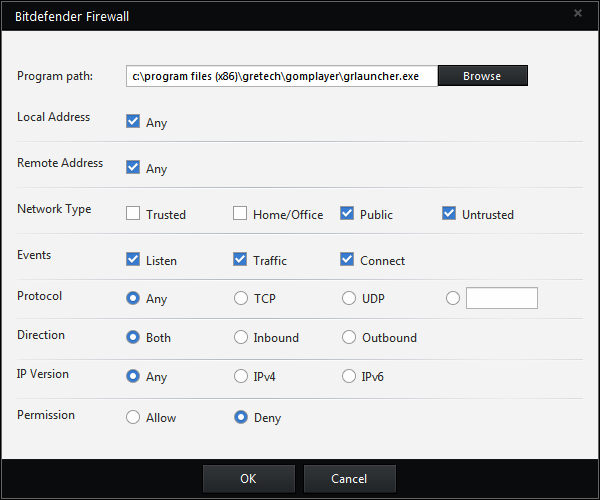The image size is (600, 500).
Task: Disable the Listen event checkbox
Action: coord(133,259)
